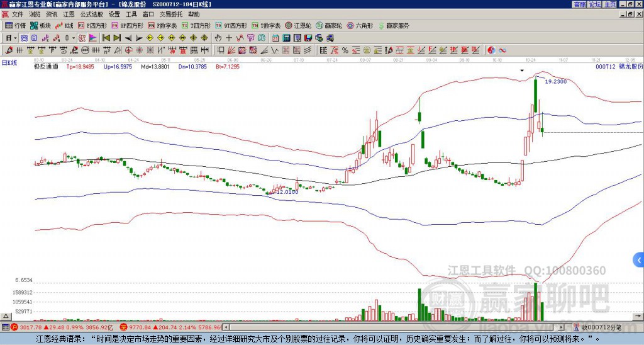Click the Md=13.8801 value
The width and height of the screenshot is (644, 345).
click(x=155, y=67)
